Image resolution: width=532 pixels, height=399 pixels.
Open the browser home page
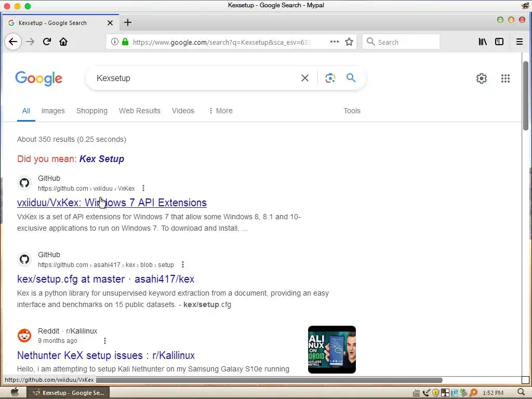pyautogui.click(x=63, y=42)
